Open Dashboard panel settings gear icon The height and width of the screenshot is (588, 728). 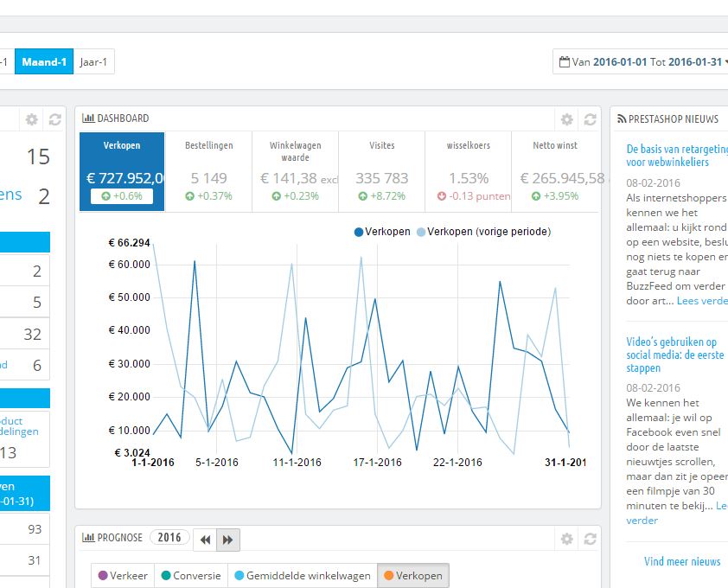[566, 119]
